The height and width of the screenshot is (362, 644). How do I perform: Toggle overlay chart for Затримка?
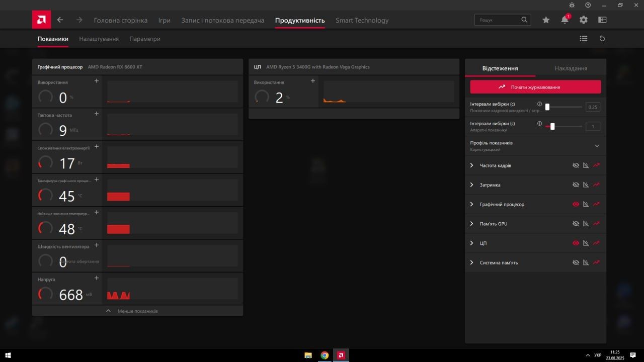(x=586, y=185)
